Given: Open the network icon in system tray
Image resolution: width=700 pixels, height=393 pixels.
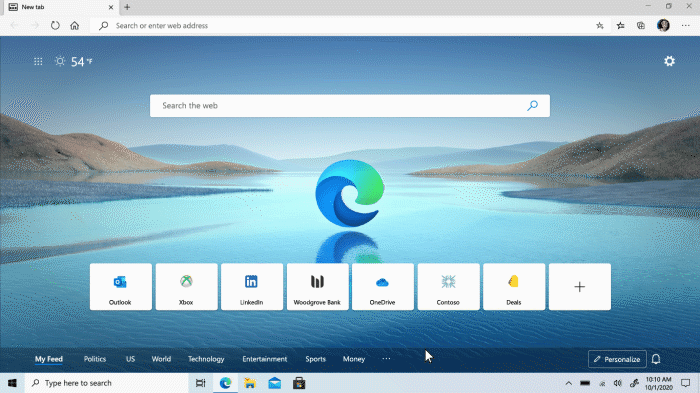Looking at the screenshot, I should (602, 384).
